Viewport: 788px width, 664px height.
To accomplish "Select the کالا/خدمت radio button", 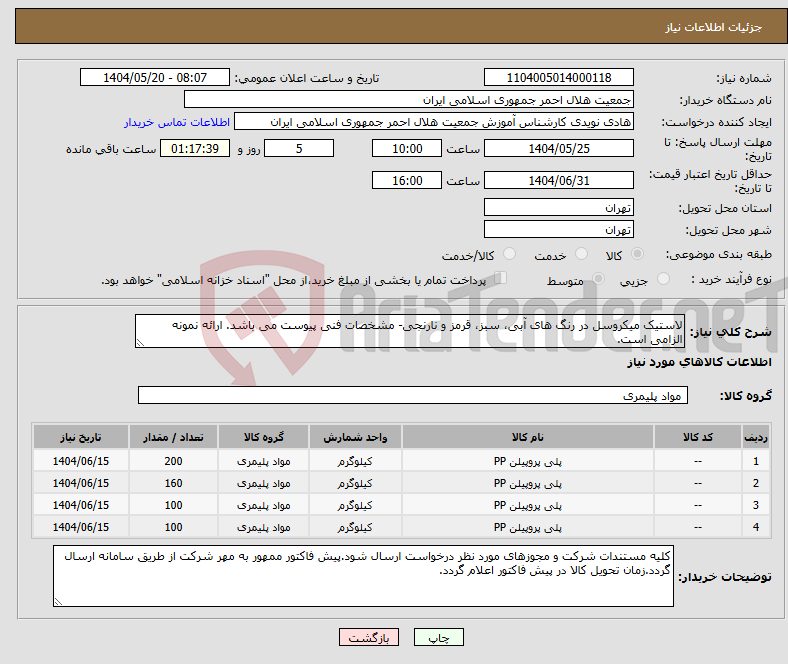I will point(509,256).
